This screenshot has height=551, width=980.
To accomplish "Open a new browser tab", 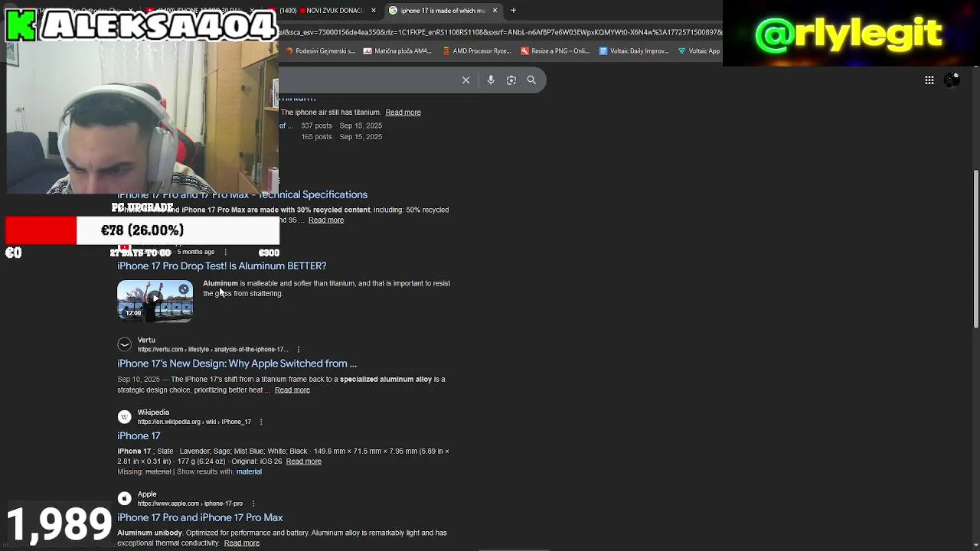I will [x=513, y=11].
